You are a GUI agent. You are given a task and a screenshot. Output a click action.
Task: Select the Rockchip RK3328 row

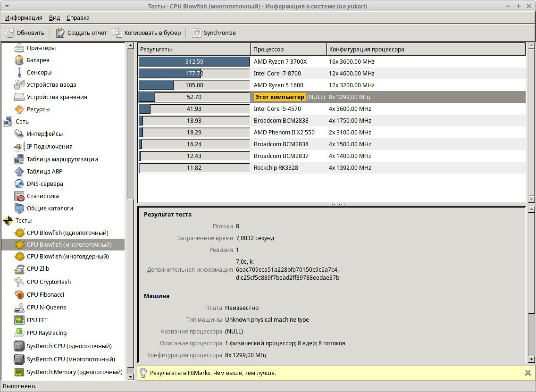coord(332,168)
